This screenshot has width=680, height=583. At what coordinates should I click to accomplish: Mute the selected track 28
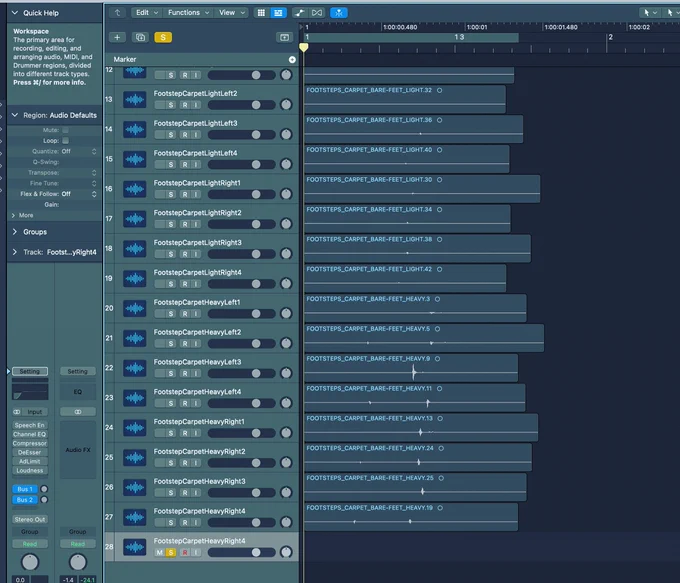click(x=159, y=552)
